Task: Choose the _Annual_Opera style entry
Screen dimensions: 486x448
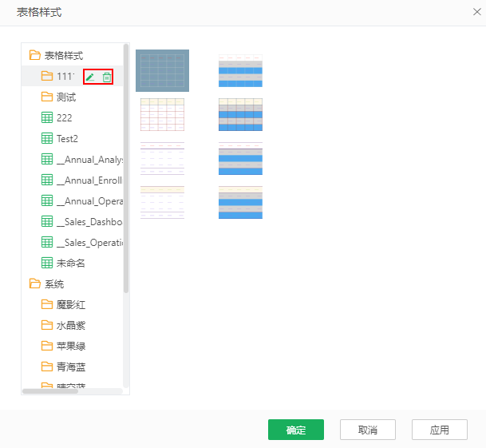Action: tap(90, 201)
